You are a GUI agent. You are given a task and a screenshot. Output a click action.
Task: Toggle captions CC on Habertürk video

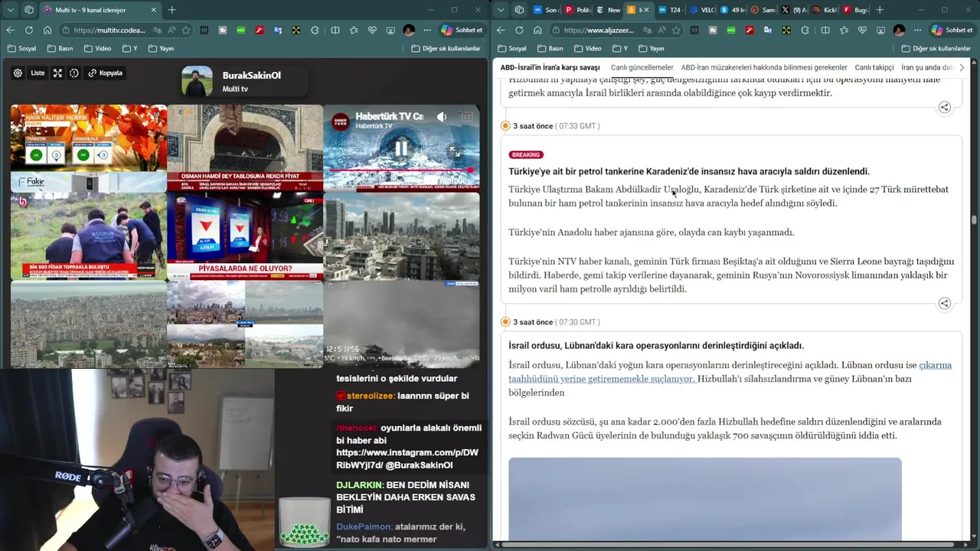[465, 117]
